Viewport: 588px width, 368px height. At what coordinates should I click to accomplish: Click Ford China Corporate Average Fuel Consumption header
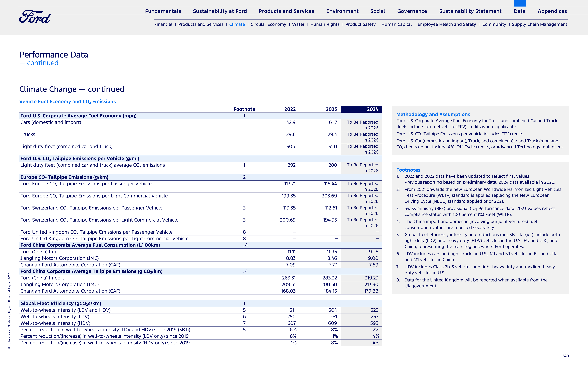90,245
